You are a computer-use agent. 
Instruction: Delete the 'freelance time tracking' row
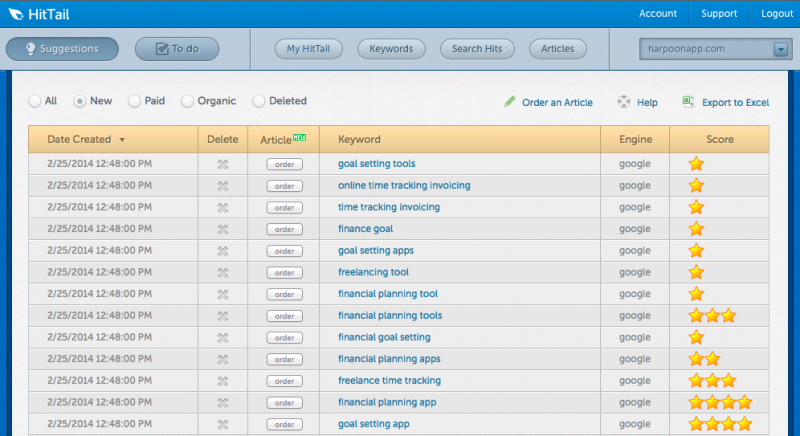pos(222,381)
